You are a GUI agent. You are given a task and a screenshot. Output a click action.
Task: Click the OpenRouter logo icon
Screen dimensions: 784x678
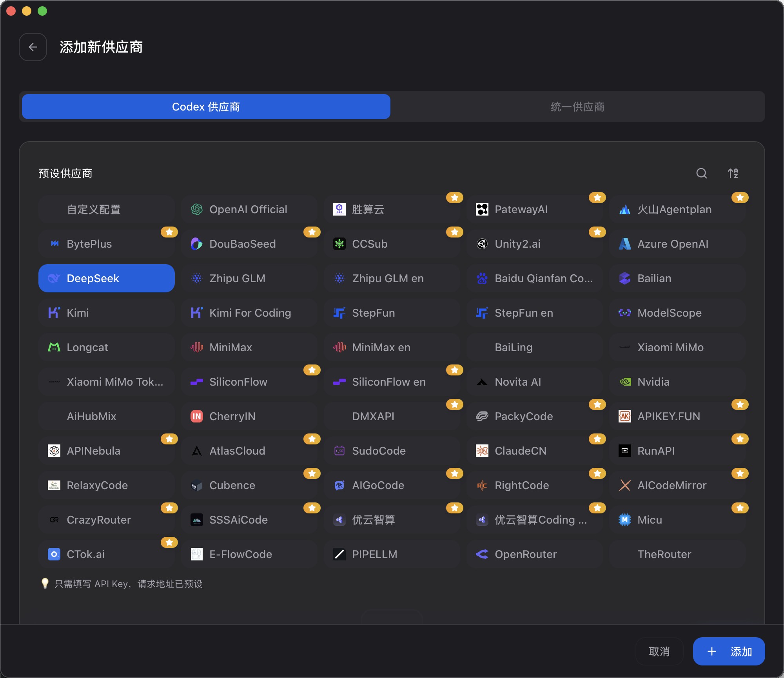[482, 554]
